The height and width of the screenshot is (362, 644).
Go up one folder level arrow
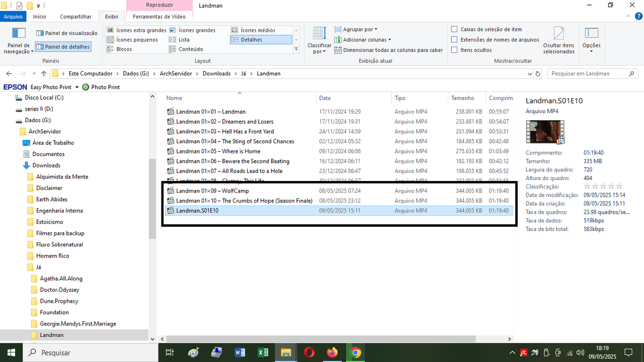click(x=44, y=73)
